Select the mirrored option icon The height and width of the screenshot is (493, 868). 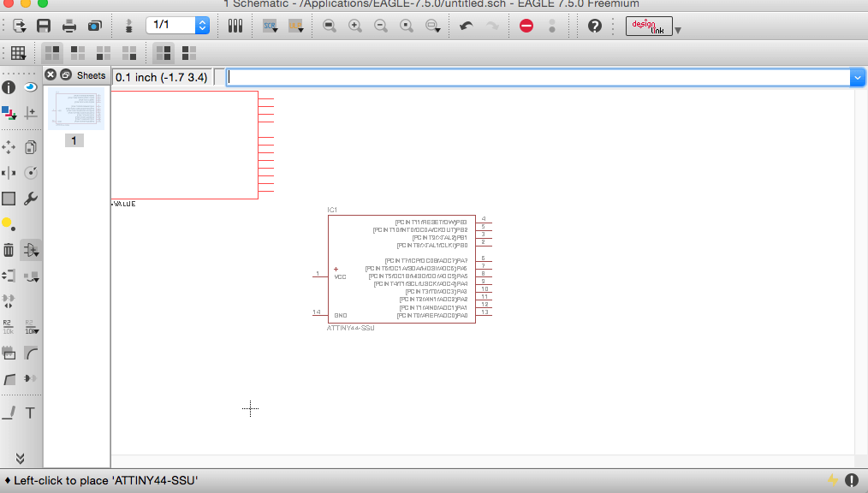pos(189,53)
